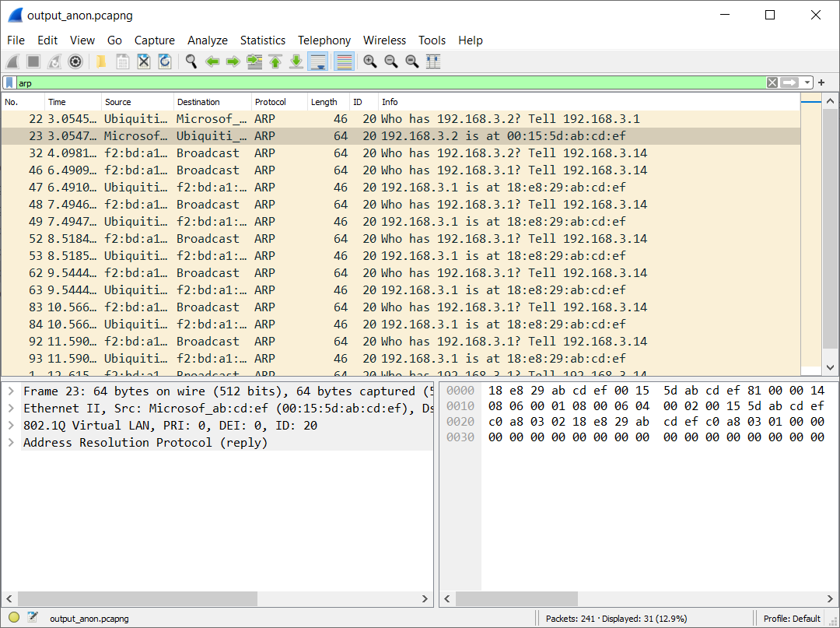The width and height of the screenshot is (840, 628).
Task: Open the Analyze menu
Action: pyautogui.click(x=208, y=40)
